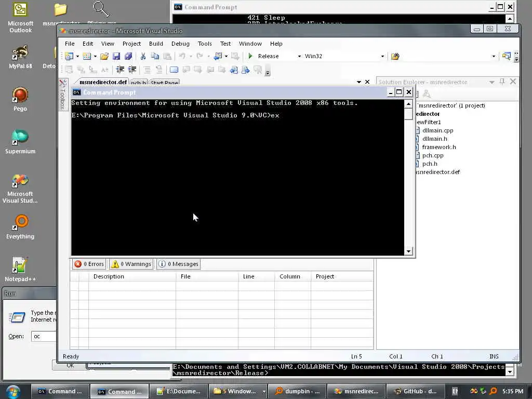Switch to GitHub taskbar button

pos(416,392)
